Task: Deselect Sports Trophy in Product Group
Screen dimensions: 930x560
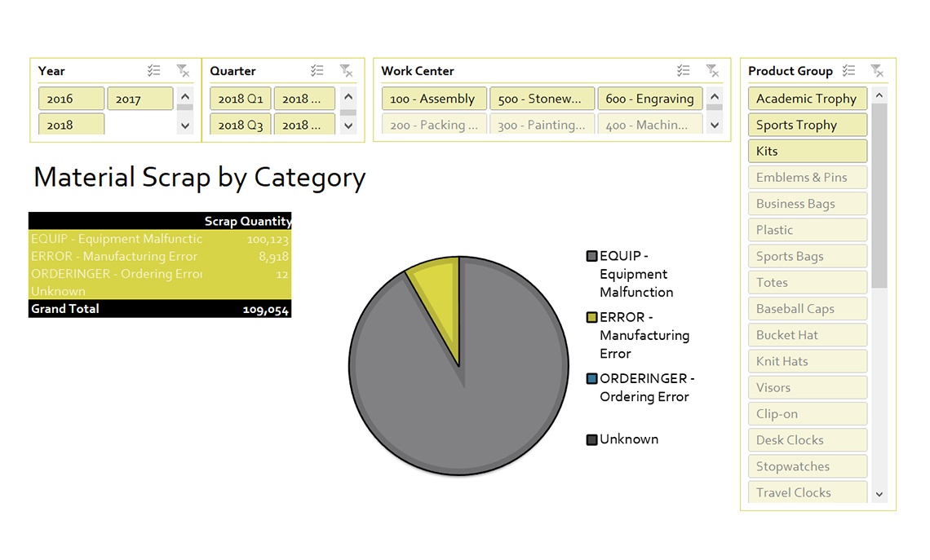Action: [806, 124]
